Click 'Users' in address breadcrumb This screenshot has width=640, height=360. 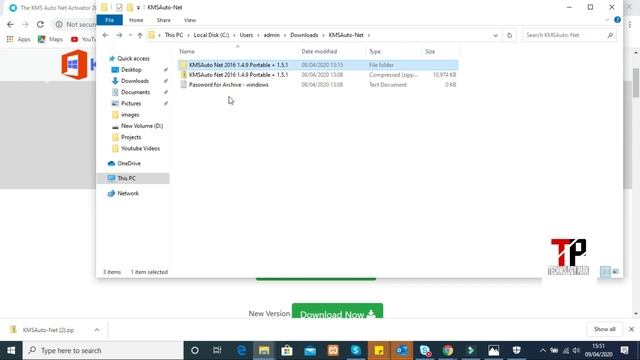pyautogui.click(x=246, y=35)
